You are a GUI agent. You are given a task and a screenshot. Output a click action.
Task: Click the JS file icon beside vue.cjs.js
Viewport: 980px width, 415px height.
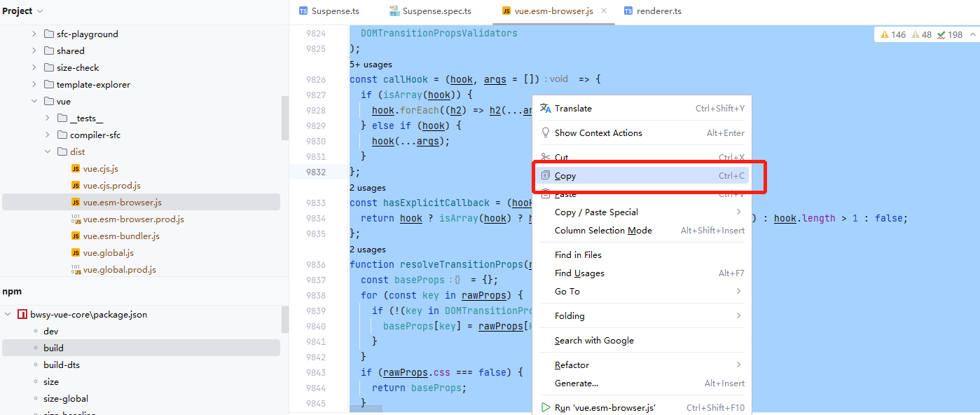click(76, 168)
